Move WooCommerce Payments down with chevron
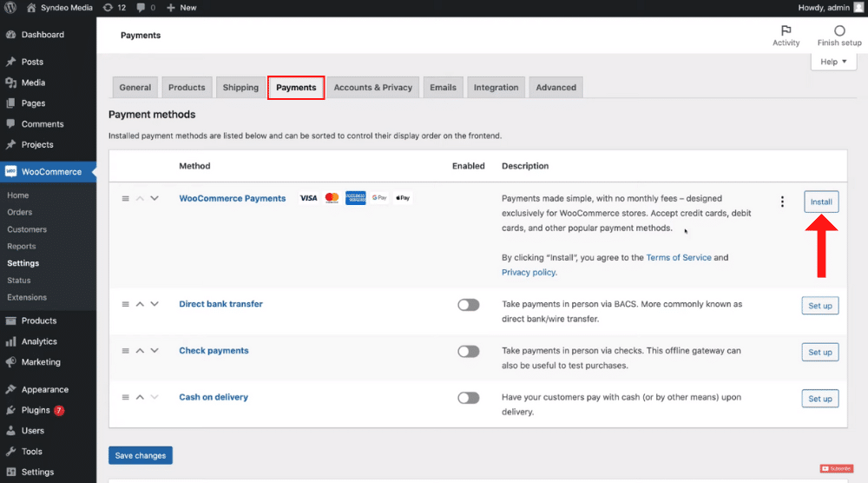868x483 pixels. (x=155, y=198)
